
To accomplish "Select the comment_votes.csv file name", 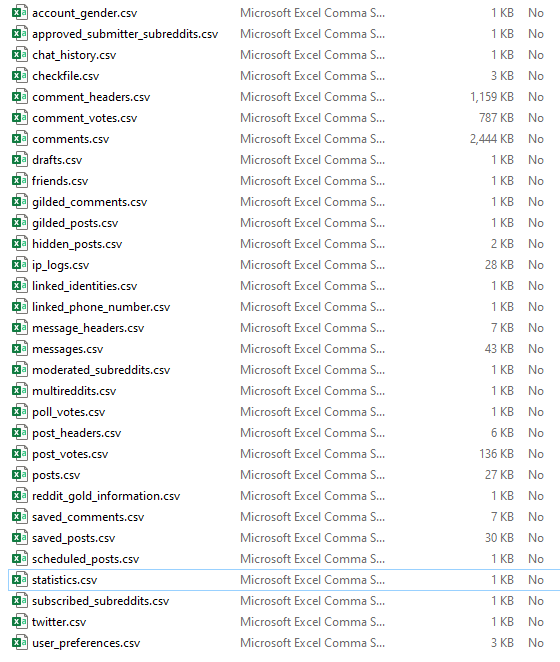I will tap(84, 118).
